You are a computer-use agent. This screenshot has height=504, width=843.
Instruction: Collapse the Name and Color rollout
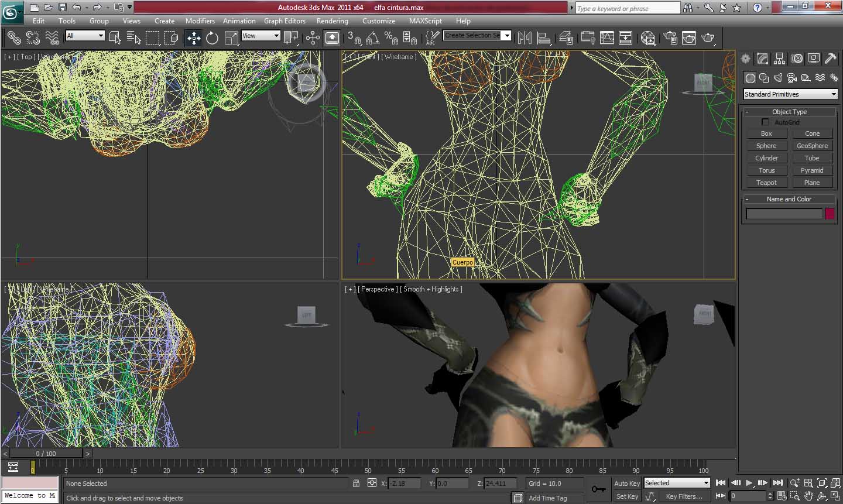(789, 199)
